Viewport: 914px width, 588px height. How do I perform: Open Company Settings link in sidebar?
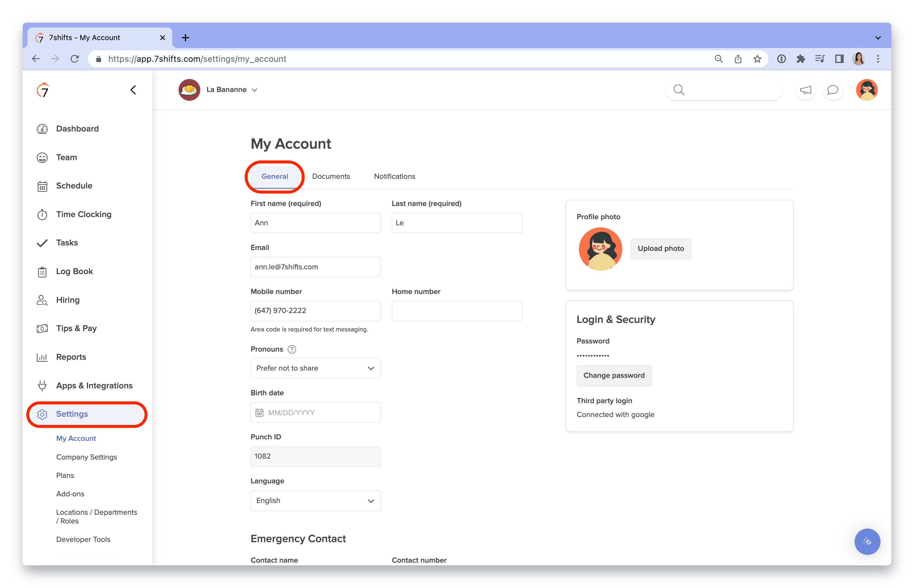pos(87,457)
